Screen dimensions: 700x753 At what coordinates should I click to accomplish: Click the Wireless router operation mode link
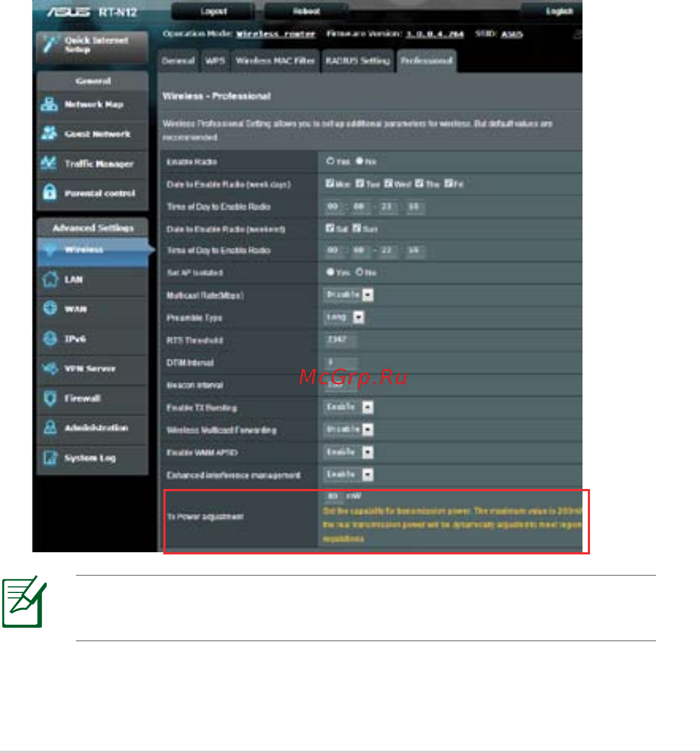coord(275,34)
